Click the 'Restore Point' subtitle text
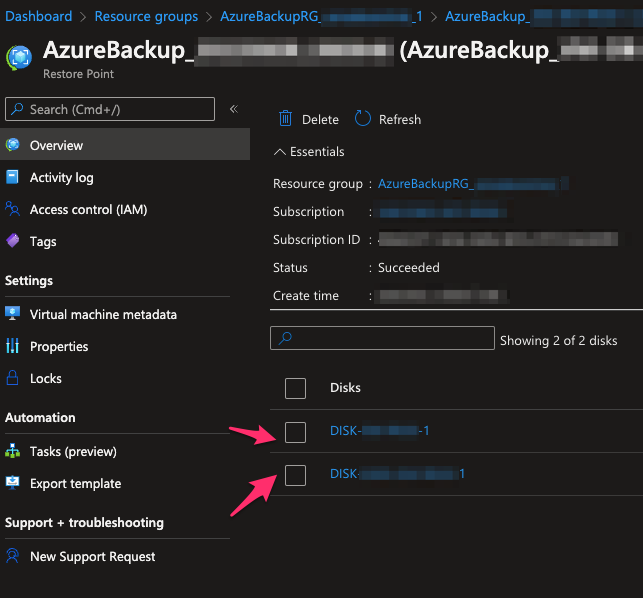643x598 pixels. (x=78, y=74)
